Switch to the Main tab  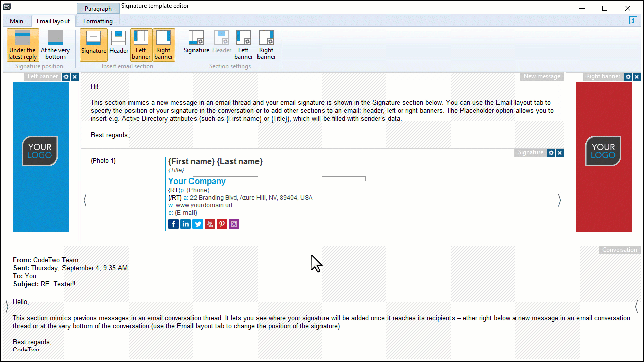[x=16, y=21]
